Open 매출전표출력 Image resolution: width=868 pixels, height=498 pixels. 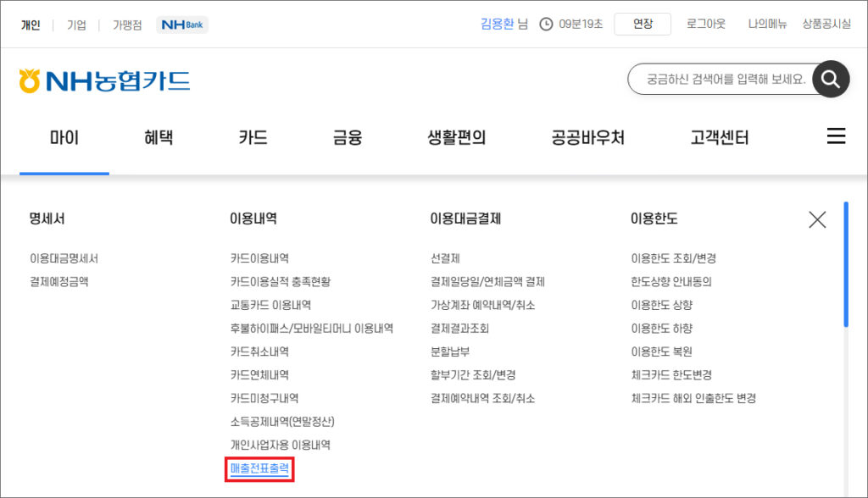259,468
